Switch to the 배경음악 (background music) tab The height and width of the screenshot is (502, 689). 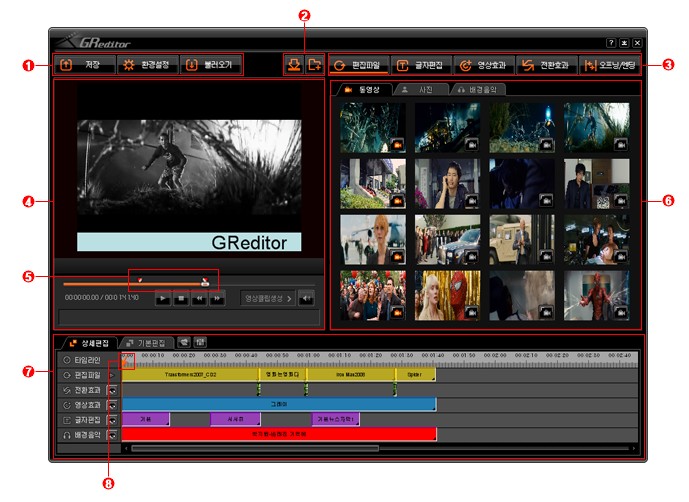pyautogui.click(x=478, y=90)
